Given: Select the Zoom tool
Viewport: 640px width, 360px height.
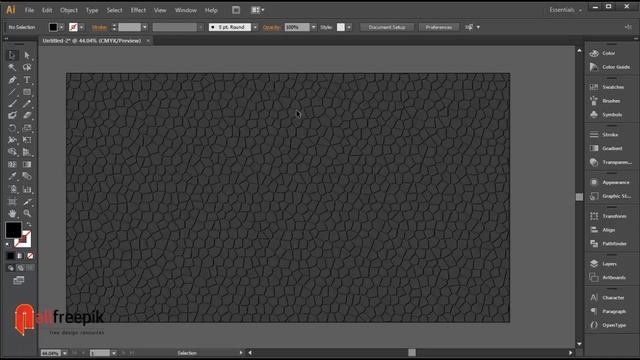Looking at the screenshot, I should pyautogui.click(x=27, y=213).
